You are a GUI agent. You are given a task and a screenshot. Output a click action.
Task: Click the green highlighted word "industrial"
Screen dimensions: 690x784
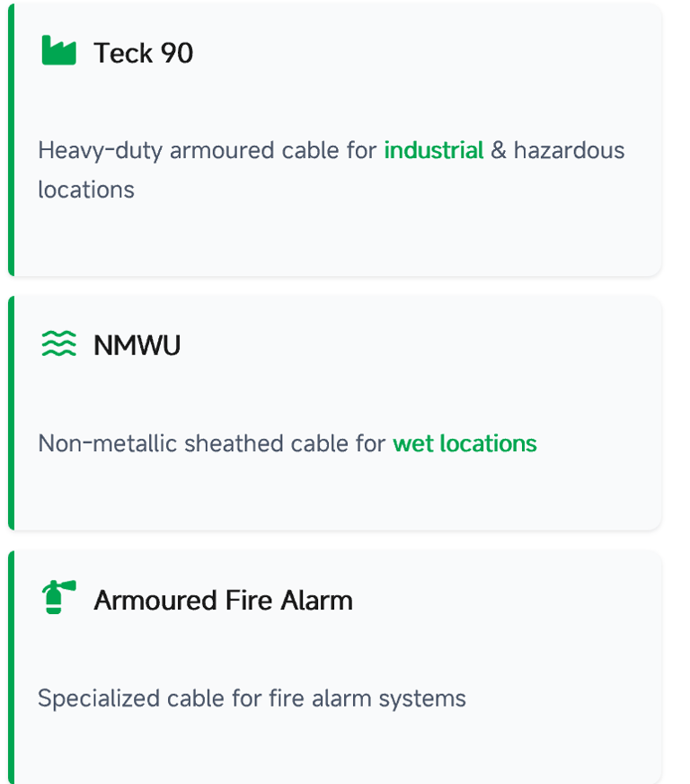(x=433, y=150)
